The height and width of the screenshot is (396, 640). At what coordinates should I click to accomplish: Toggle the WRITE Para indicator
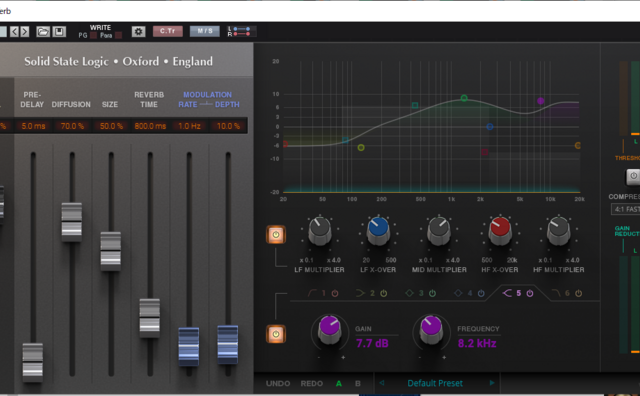point(118,36)
